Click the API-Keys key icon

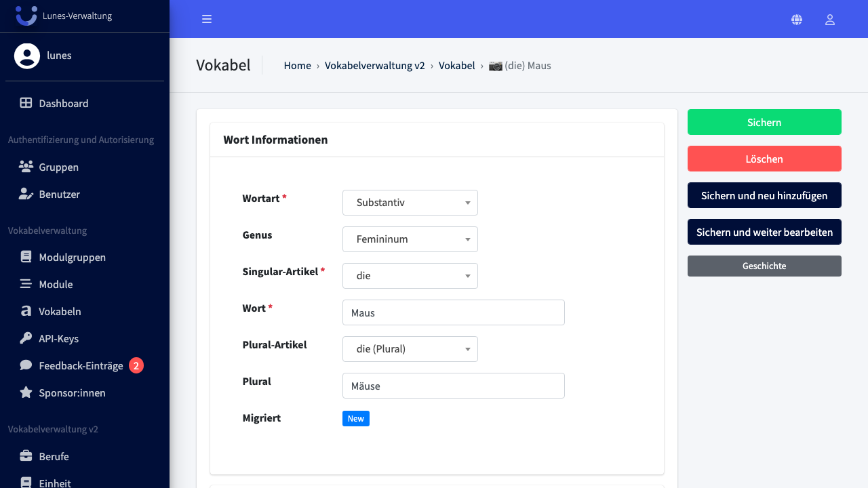pyautogui.click(x=26, y=338)
